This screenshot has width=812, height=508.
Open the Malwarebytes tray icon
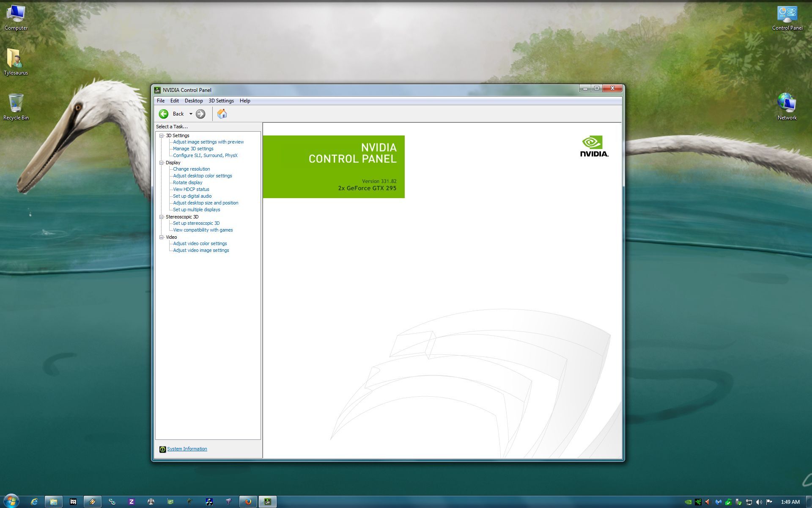click(x=719, y=502)
